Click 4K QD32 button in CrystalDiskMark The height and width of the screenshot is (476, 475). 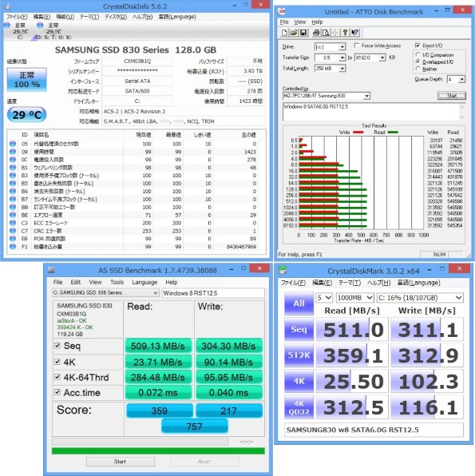(299, 407)
